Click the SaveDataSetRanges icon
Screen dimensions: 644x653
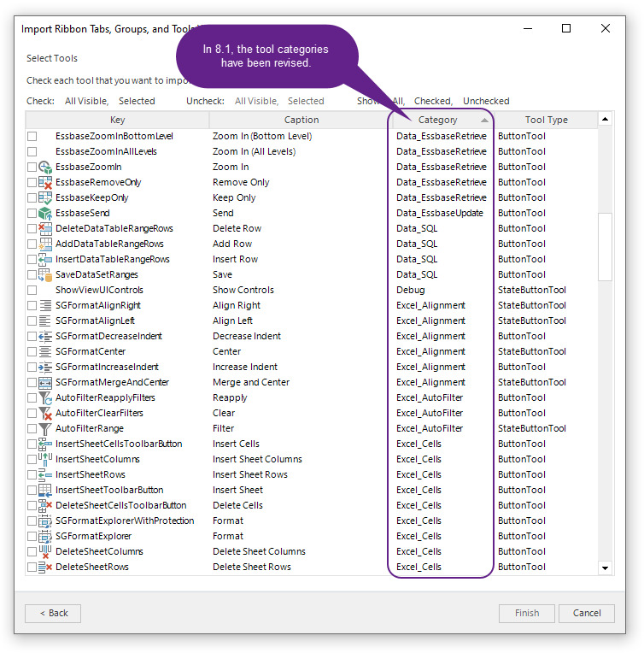coord(45,275)
